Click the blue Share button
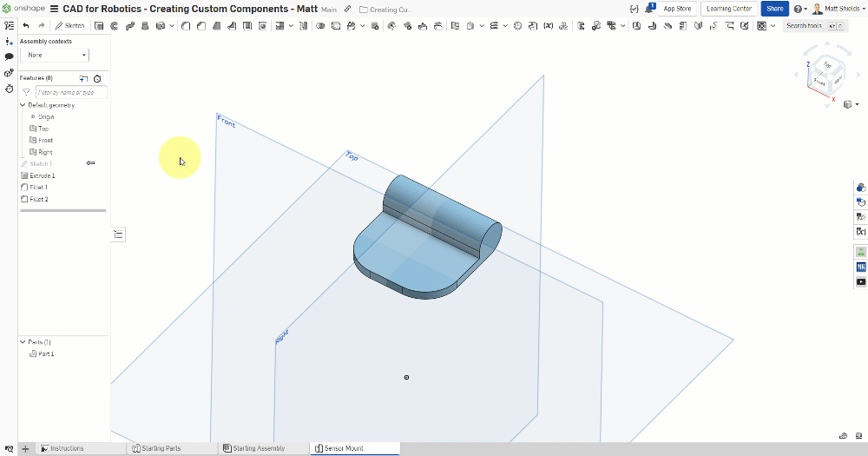 (x=774, y=9)
